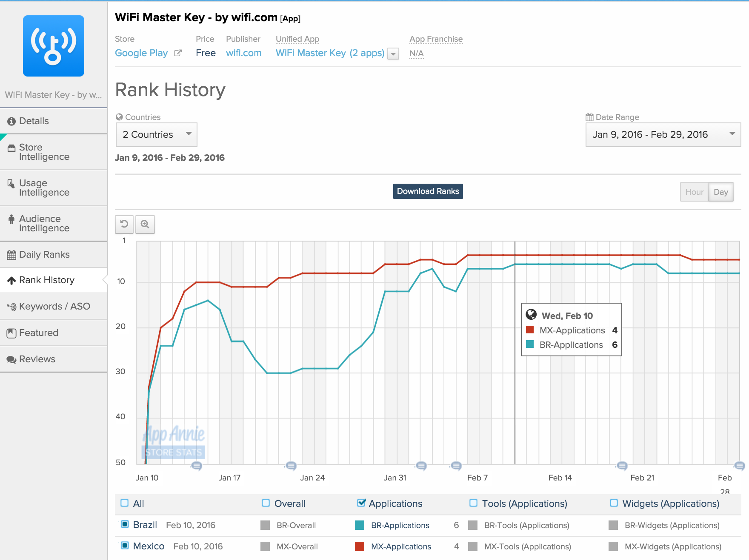Click the Keywords target icon
This screenshot has width=749, height=560.
[x=11, y=307]
